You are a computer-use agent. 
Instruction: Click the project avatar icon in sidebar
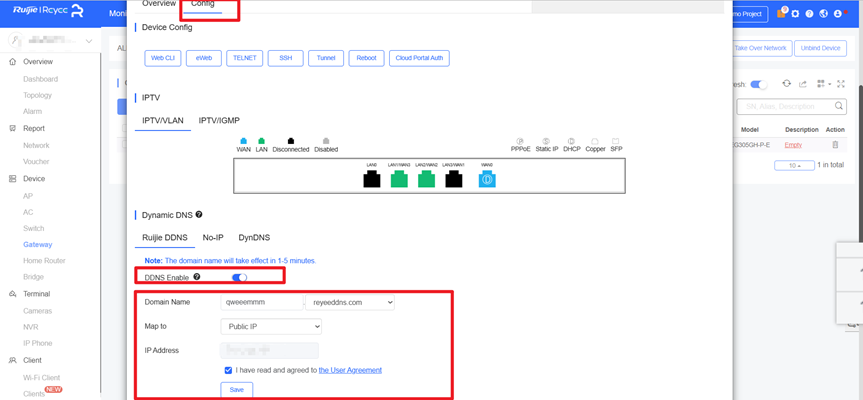[17, 41]
